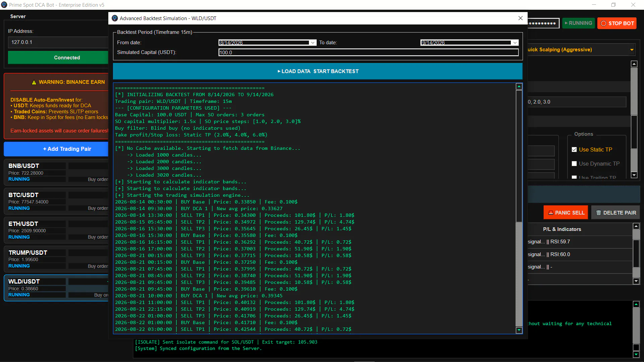Select the ETH/USDT trading pair
644x362 pixels.
(x=56, y=230)
